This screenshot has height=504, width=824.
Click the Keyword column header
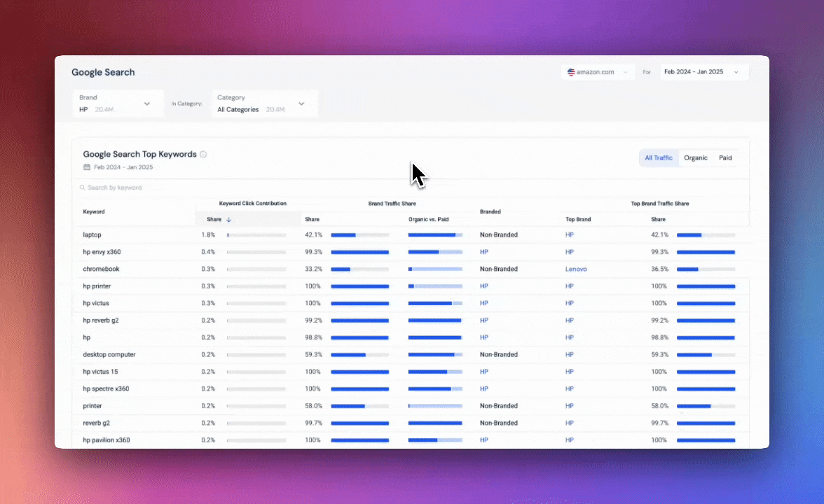click(92, 211)
